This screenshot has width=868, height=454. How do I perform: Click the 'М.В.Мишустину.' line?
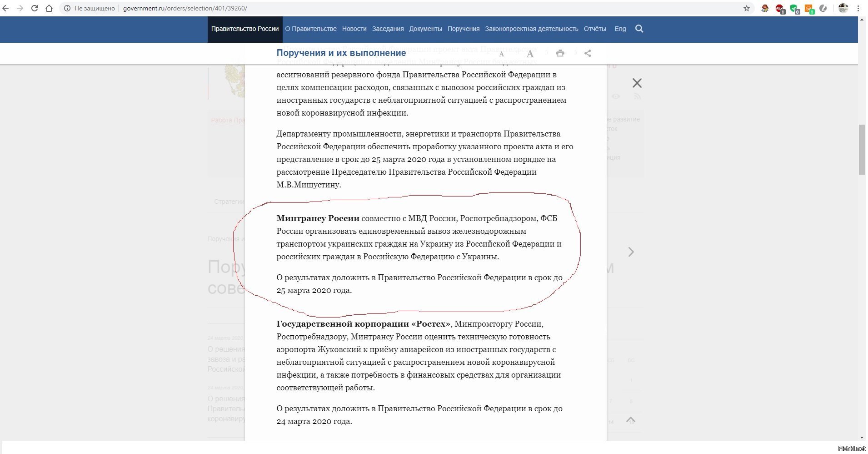point(309,185)
